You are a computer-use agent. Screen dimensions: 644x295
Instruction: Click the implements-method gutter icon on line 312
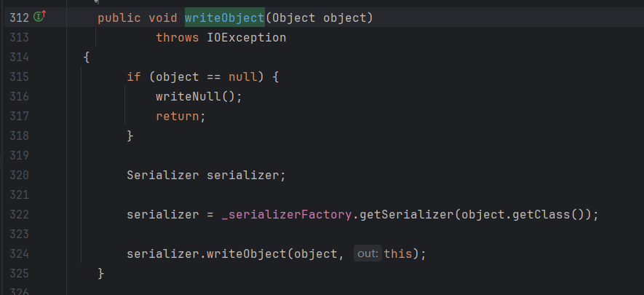pyautogui.click(x=40, y=16)
